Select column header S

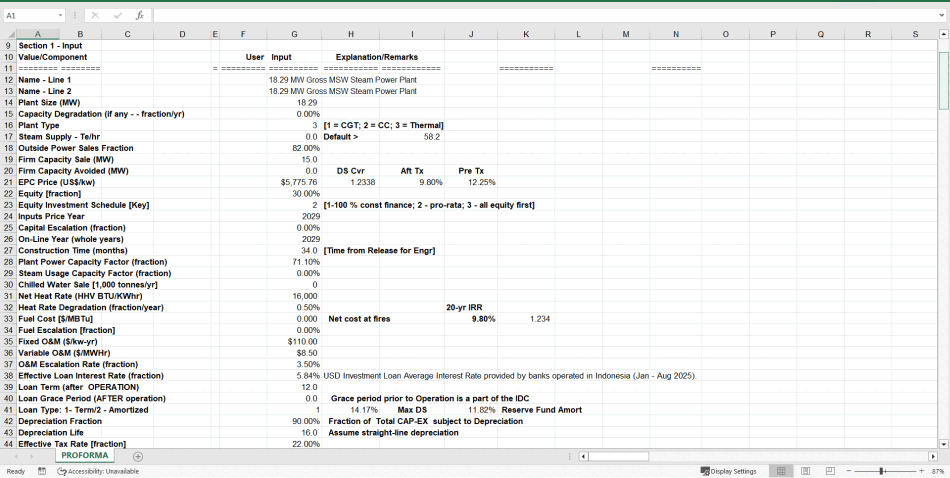915,35
